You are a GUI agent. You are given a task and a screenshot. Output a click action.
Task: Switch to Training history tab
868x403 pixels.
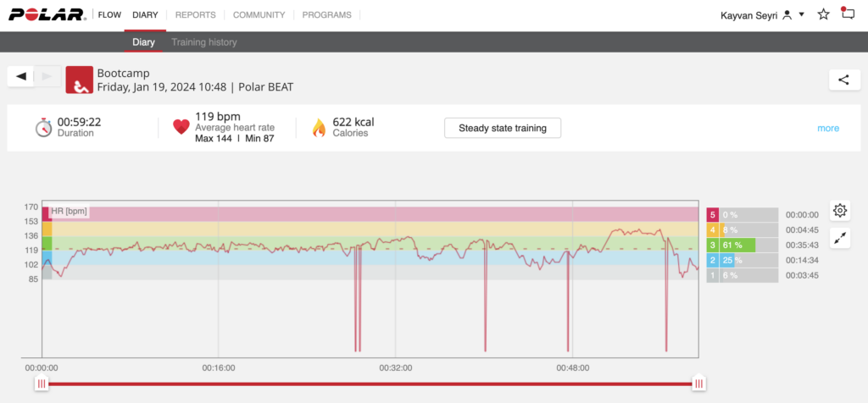point(204,42)
